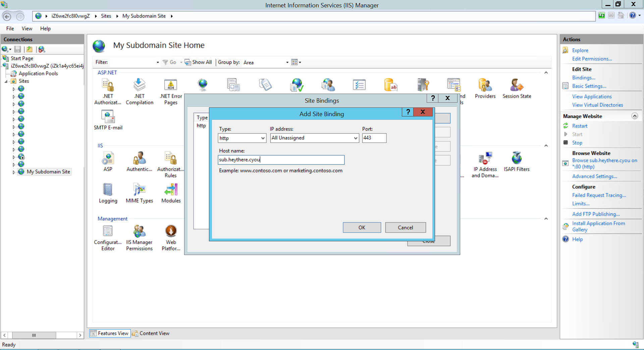Viewport: 644px width, 350px height.
Task: Click View Applications link
Action: [x=592, y=97]
